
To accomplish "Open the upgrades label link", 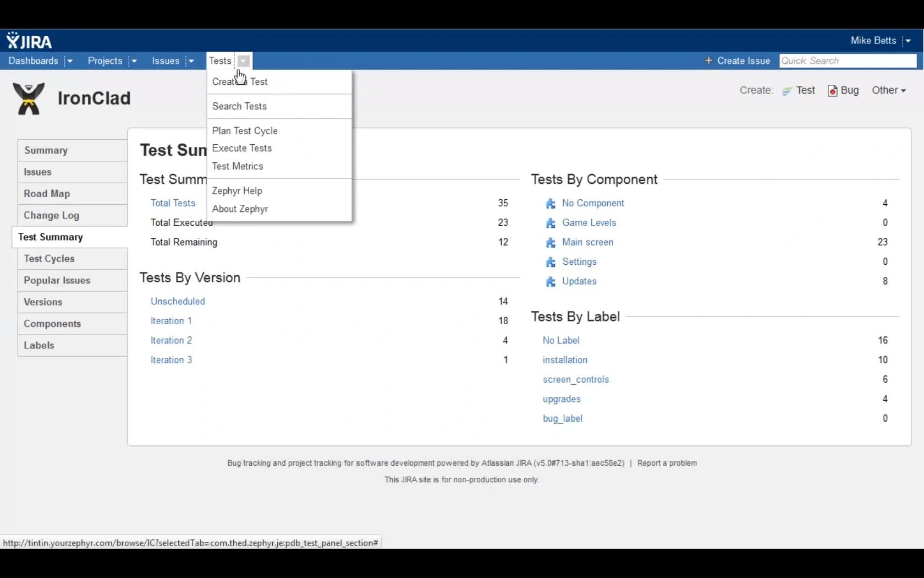I will pyautogui.click(x=562, y=399).
